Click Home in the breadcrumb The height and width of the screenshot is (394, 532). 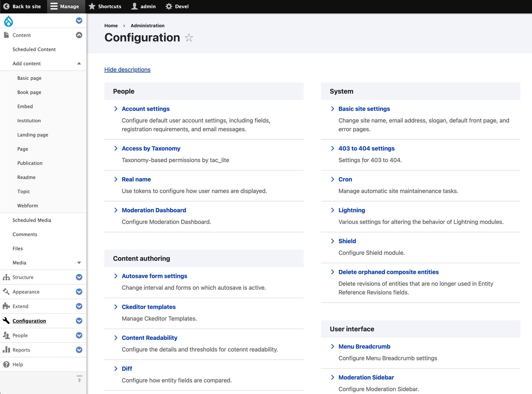[111, 26]
